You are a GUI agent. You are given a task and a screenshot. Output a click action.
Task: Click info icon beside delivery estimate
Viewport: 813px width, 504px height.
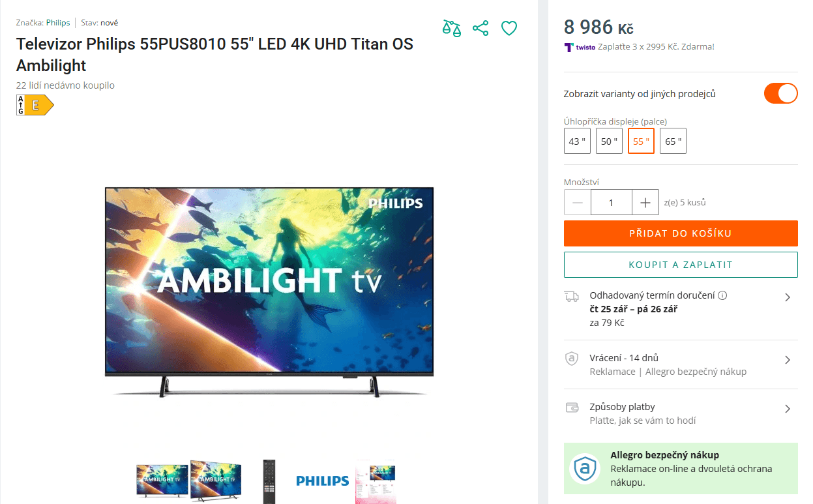pyautogui.click(x=722, y=295)
